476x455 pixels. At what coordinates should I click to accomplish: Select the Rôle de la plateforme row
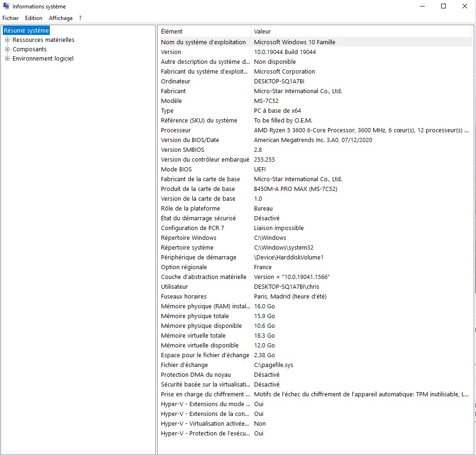316,208
